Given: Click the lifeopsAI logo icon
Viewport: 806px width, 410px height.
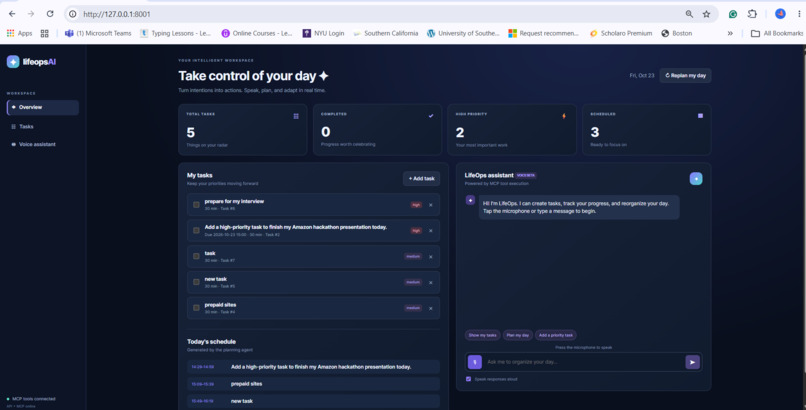Looking at the screenshot, I should [x=13, y=62].
